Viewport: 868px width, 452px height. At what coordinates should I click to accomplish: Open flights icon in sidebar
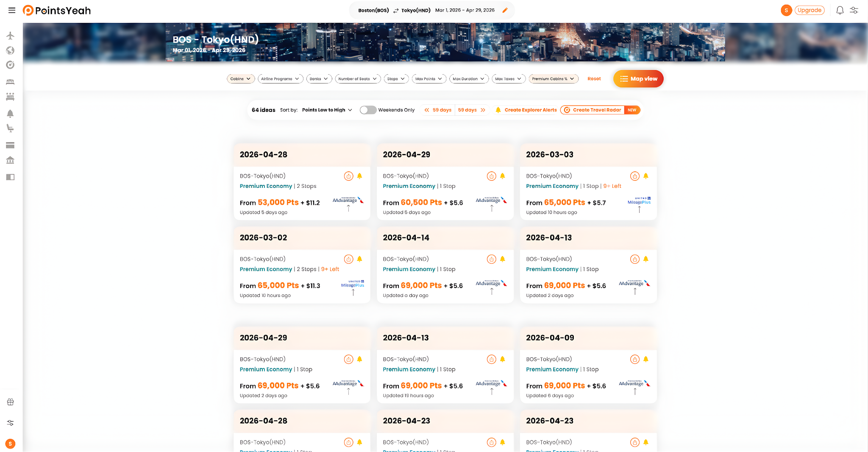point(11,36)
